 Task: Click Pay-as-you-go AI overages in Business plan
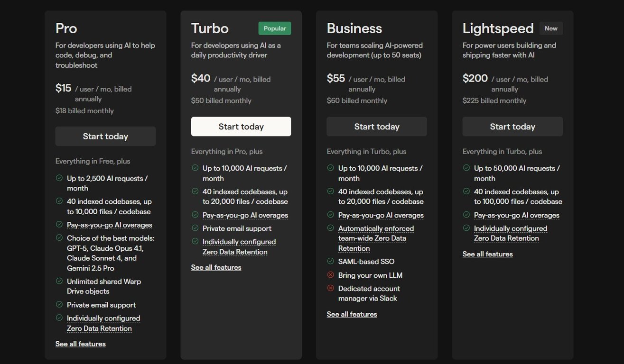coord(381,215)
